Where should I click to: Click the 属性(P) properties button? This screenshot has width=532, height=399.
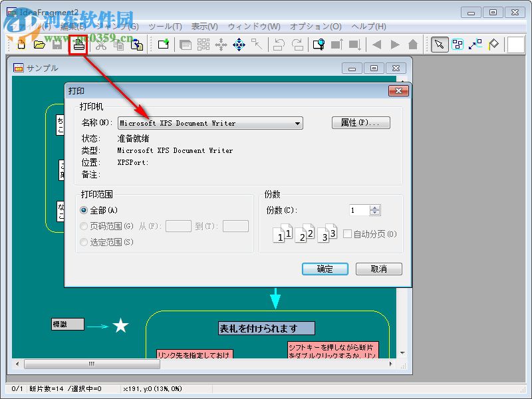pos(360,122)
